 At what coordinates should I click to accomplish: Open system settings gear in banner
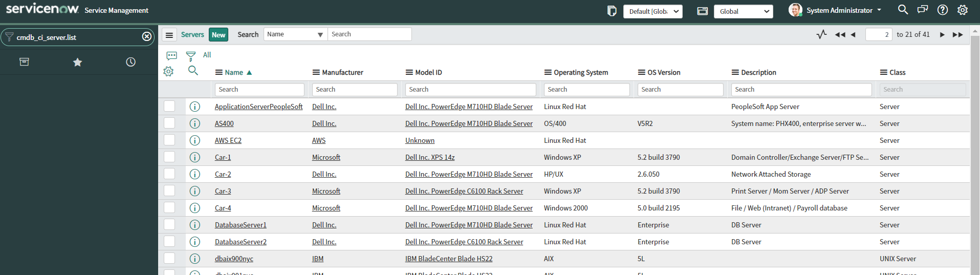pyautogui.click(x=963, y=10)
